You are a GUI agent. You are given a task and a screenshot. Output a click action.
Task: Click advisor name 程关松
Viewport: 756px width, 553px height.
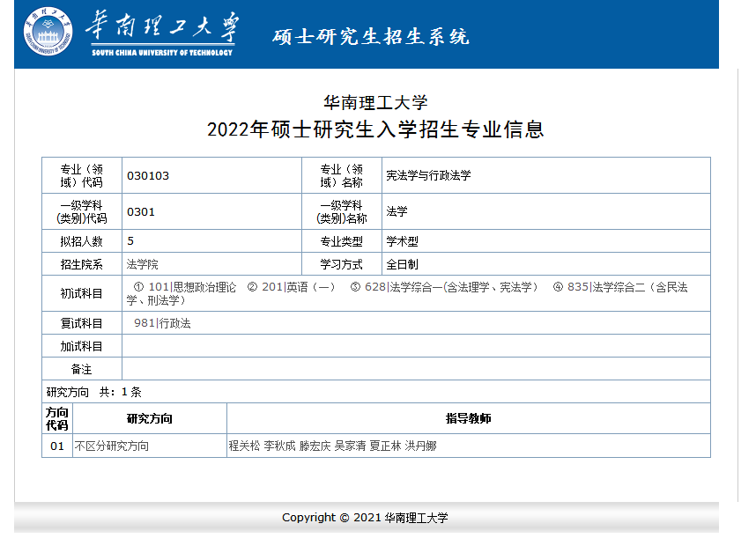(x=244, y=446)
